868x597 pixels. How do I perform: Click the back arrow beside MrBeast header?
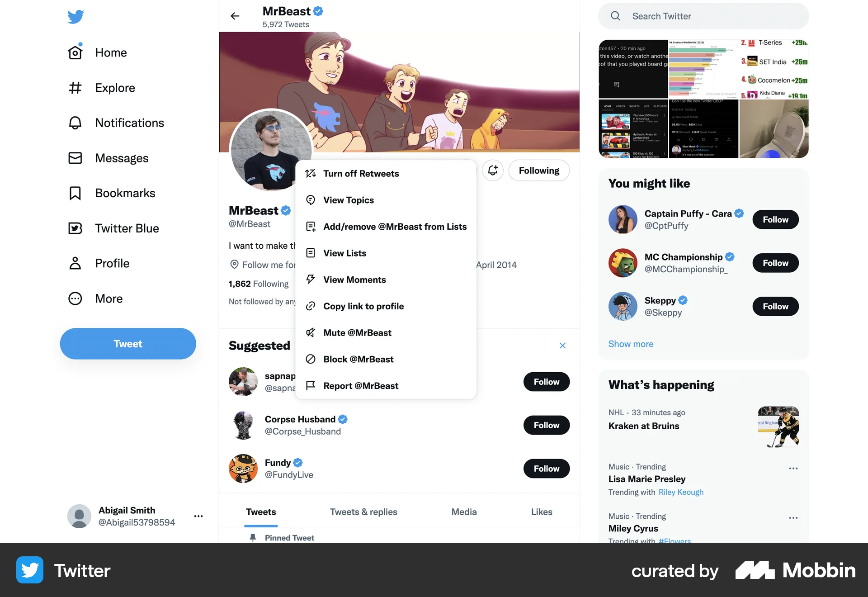click(x=235, y=16)
